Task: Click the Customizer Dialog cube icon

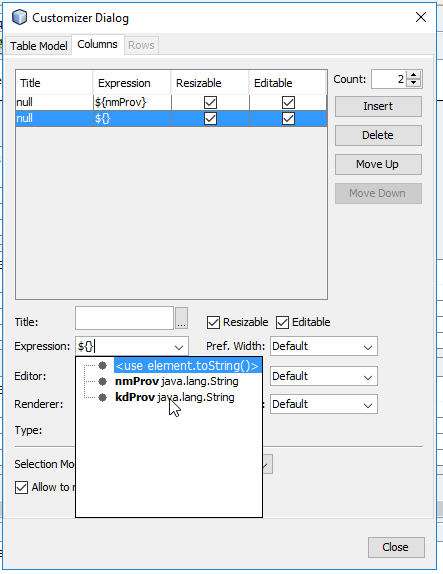Action: tap(19, 17)
